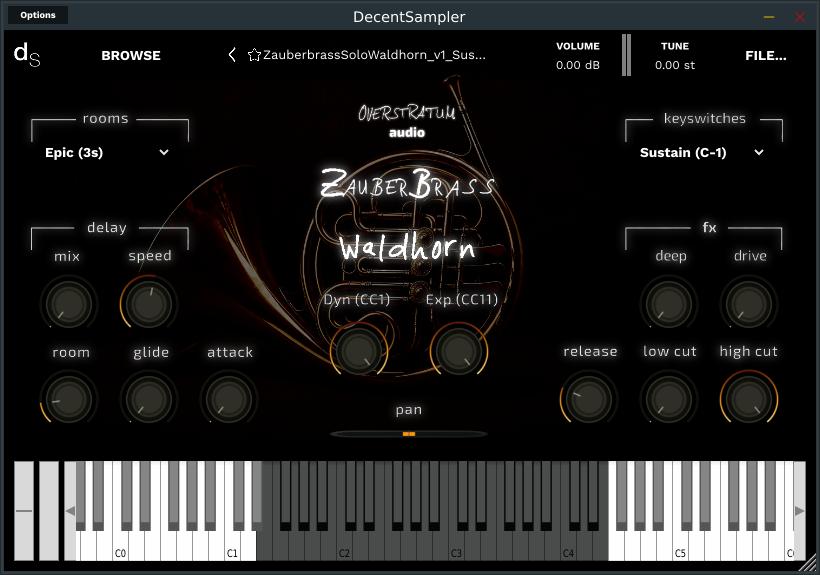The height and width of the screenshot is (575, 820).
Task: Click the rooms dropdown chevron arrow
Action: [164, 153]
